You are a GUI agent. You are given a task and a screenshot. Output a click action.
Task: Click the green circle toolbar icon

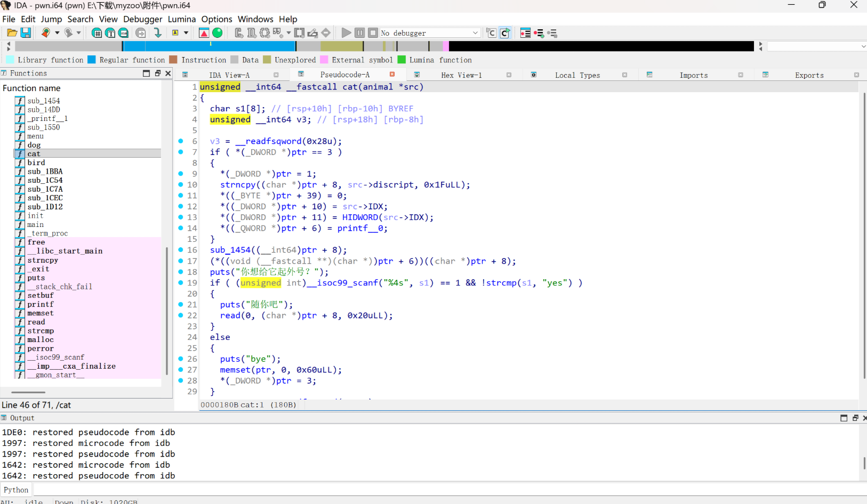(218, 33)
